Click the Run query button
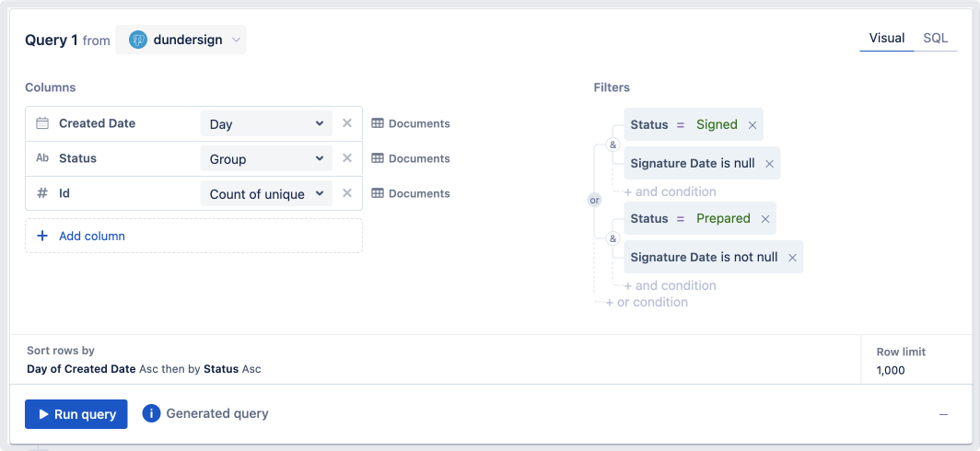980x451 pixels. (x=76, y=414)
